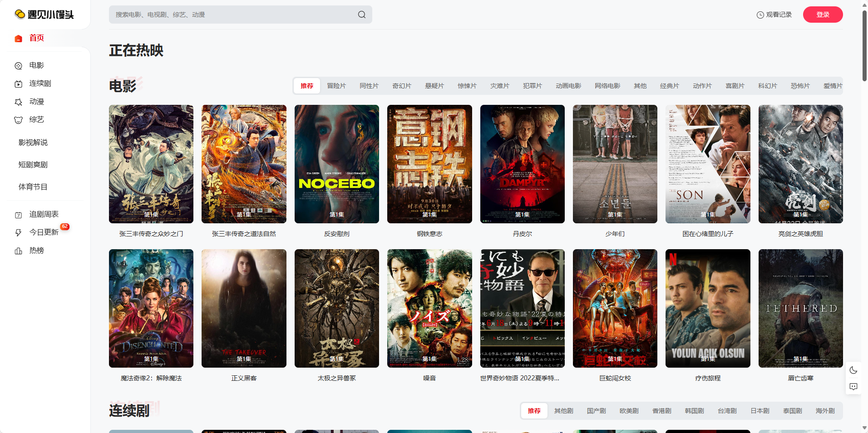Select the 科幻片 movie tab

768,86
